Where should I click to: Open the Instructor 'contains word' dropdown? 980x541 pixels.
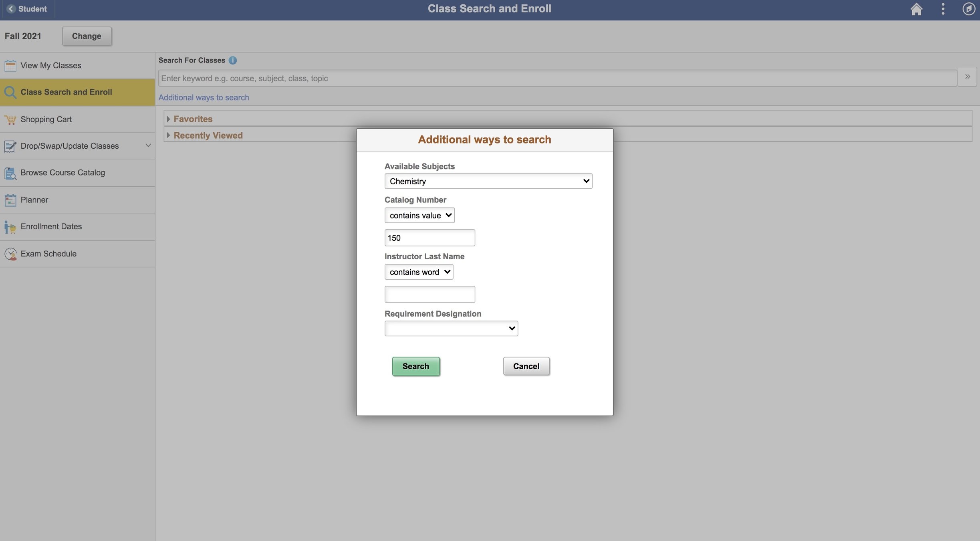pos(419,272)
